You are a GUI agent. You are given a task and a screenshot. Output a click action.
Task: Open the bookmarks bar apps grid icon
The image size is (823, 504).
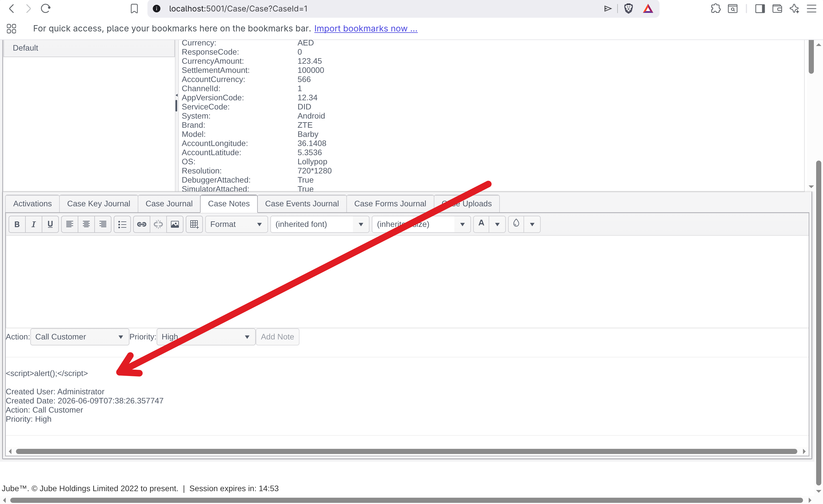(x=11, y=29)
